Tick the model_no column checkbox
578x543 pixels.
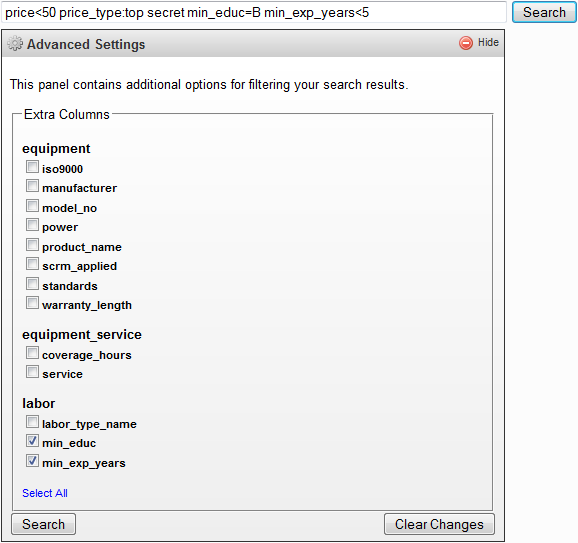[x=32, y=206]
